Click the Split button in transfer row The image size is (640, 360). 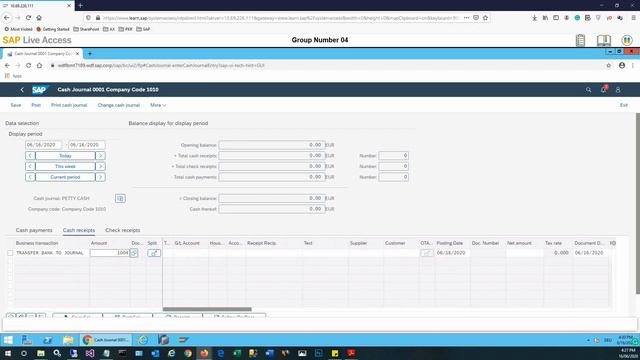click(x=154, y=253)
